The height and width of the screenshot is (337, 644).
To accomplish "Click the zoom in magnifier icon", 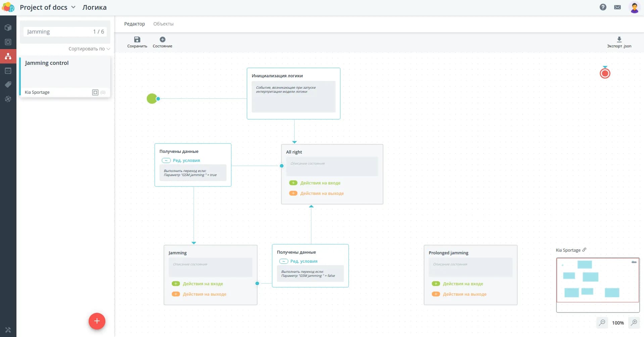I will pyautogui.click(x=634, y=323).
